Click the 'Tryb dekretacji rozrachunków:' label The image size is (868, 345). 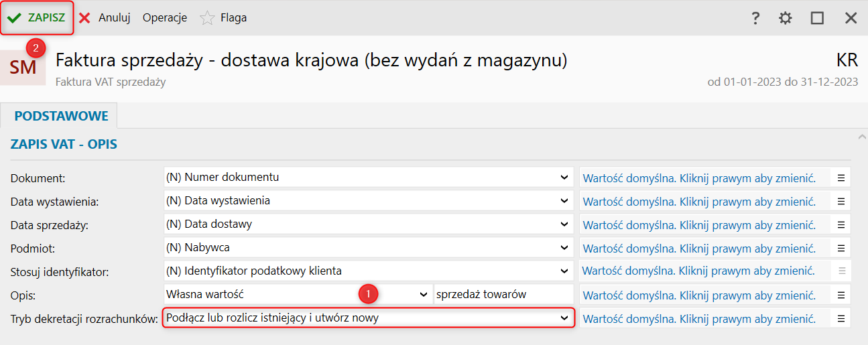(x=84, y=320)
